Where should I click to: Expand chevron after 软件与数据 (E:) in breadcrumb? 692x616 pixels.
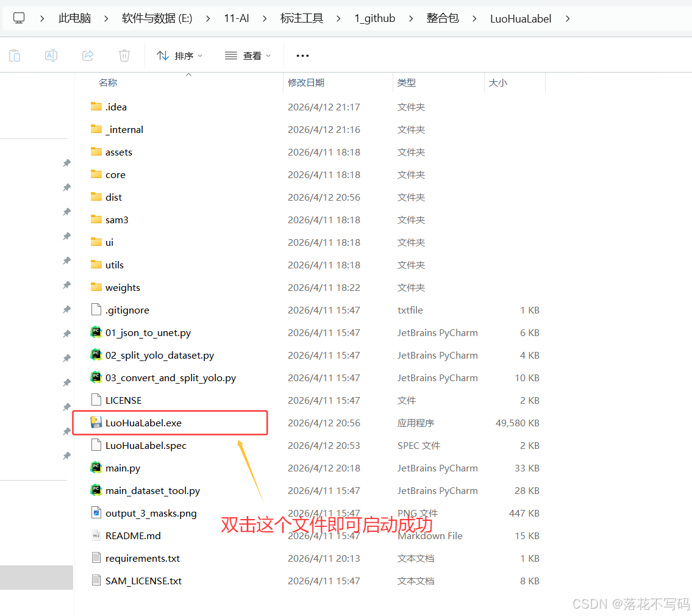click(208, 18)
